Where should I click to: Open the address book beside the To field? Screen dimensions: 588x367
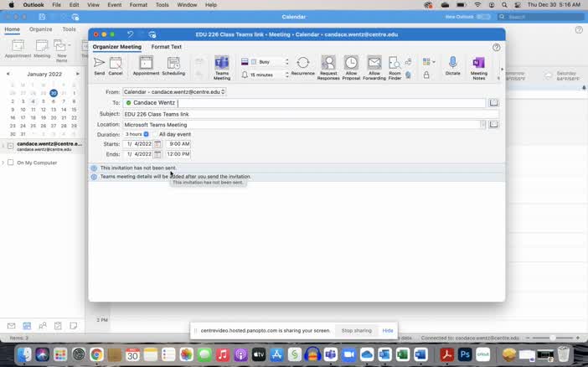pyautogui.click(x=493, y=102)
